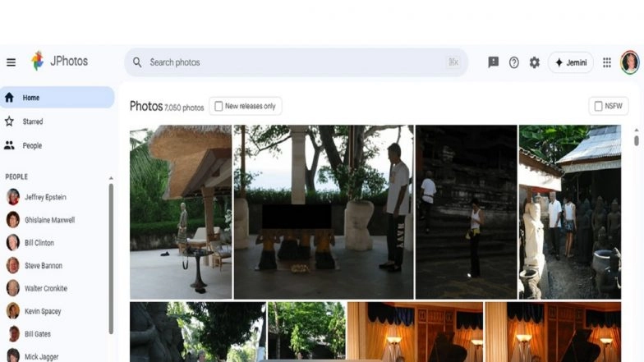
Task: Select Bill Clinton in the people list
Action: coord(39,243)
